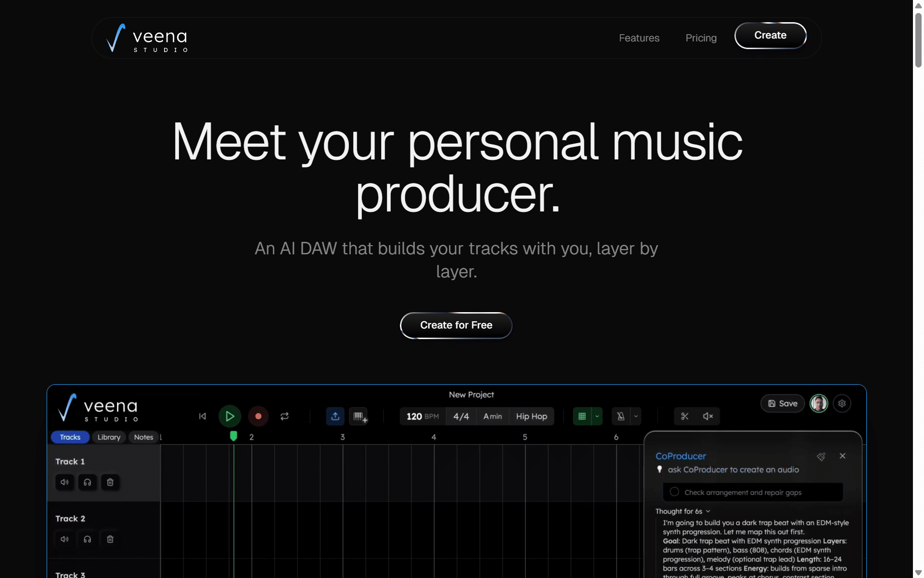This screenshot has height=578, width=924.
Task: Open the Pricing navigation link
Action: click(x=701, y=38)
